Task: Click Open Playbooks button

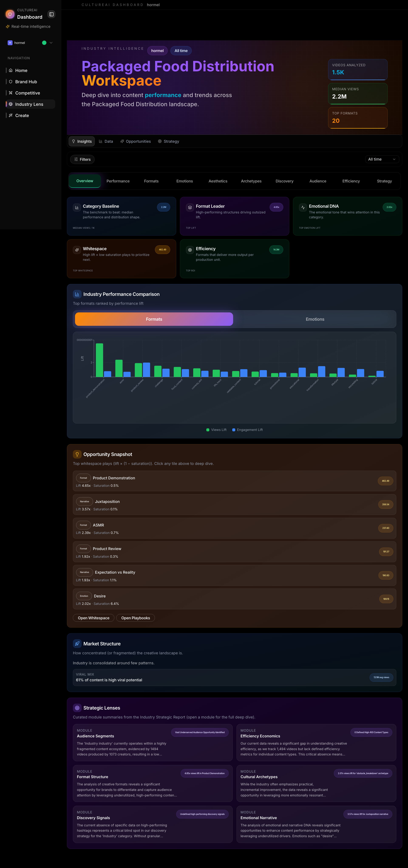Action: pos(135,618)
